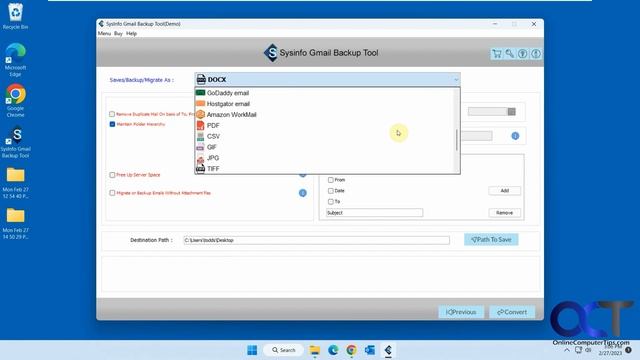The width and height of the screenshot is (640, 360).
Task: Click the Convert button
Action: pos(512,312)
